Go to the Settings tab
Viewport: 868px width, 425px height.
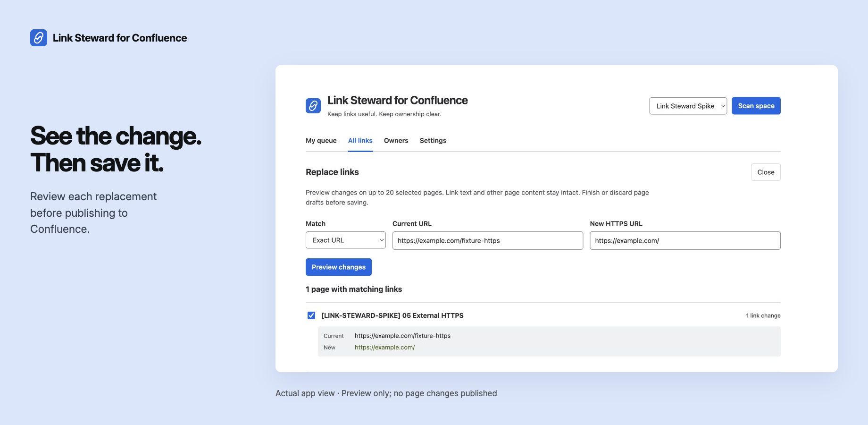pos(433,140)
